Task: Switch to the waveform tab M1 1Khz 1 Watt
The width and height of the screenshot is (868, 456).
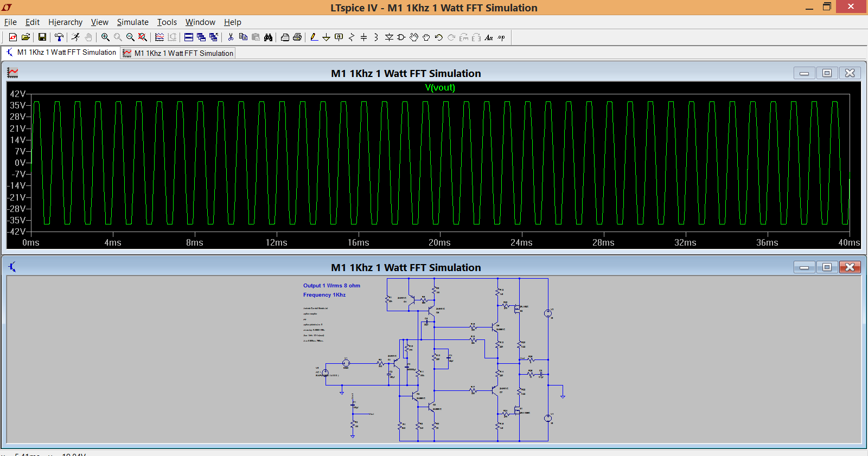Action: coord(178,53)
